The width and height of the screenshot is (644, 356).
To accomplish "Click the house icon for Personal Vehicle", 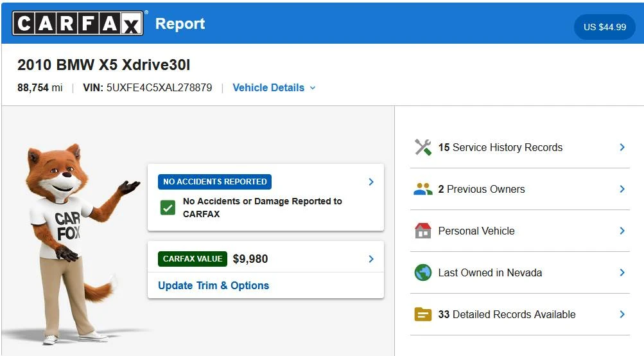I will coord(422,231).
